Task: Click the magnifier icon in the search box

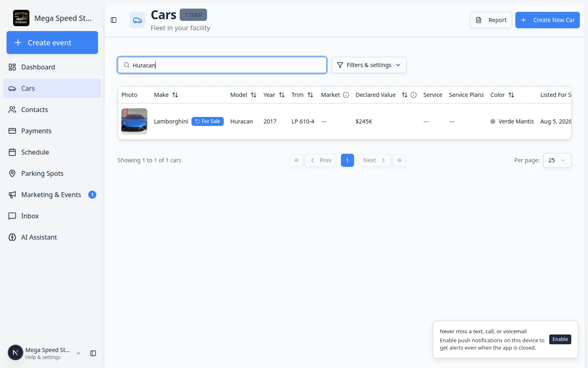Action: tap(127, 65)
